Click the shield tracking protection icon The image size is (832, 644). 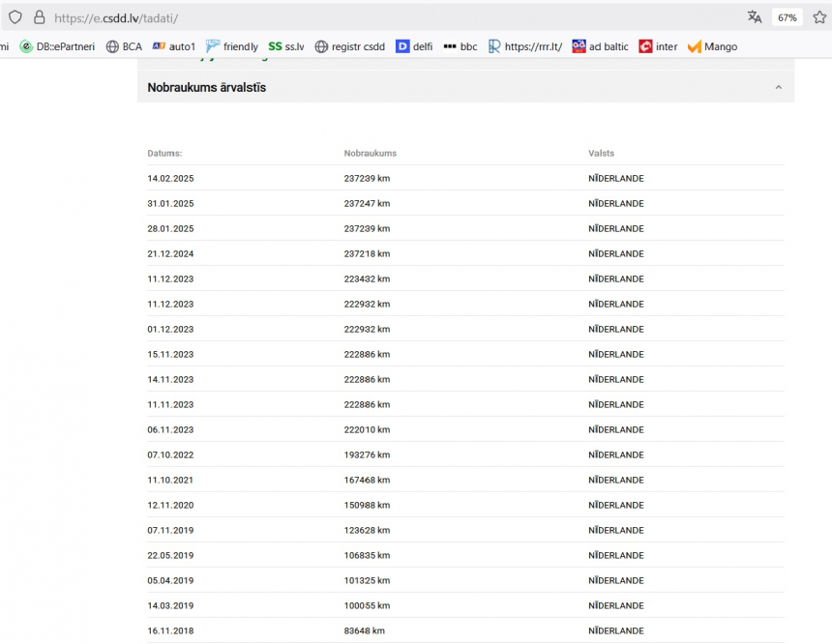pyautogui.click(x=15, y=17)
